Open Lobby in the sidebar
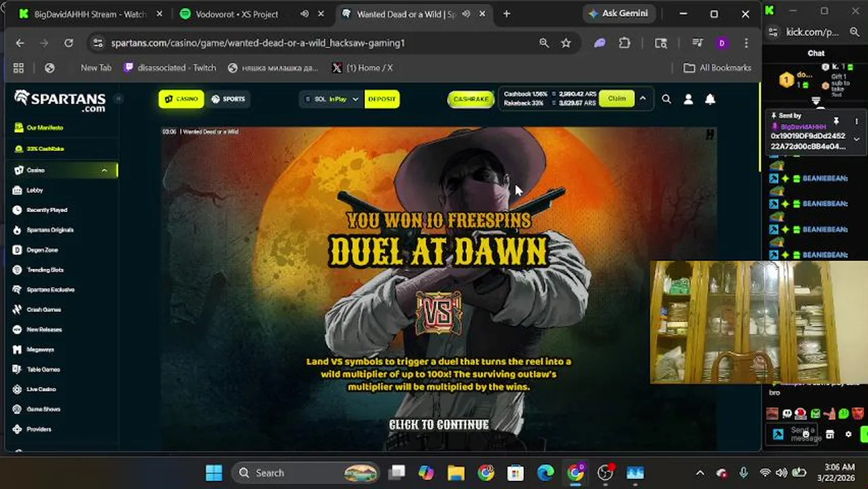This screenshot has height=489, width=868. point(35,190)
